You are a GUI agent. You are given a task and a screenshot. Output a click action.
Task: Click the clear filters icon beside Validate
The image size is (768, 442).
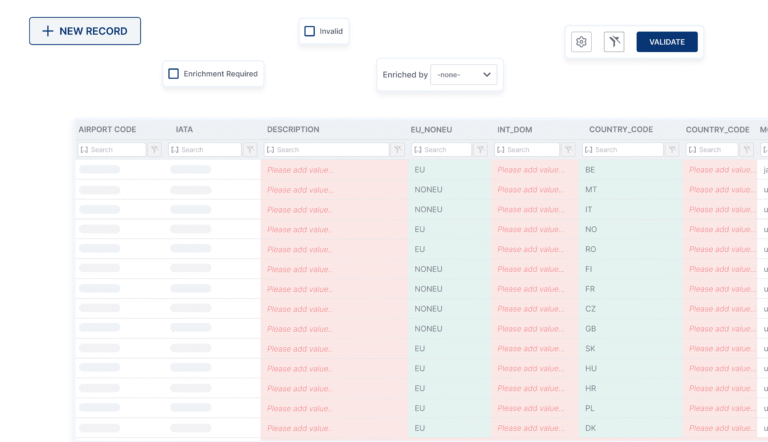point(614,42)
